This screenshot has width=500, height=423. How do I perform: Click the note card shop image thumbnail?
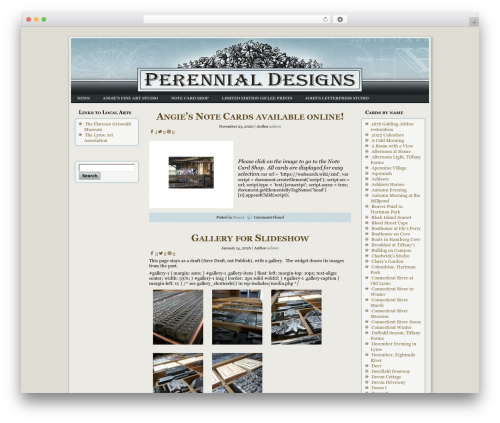coord(191,173)
